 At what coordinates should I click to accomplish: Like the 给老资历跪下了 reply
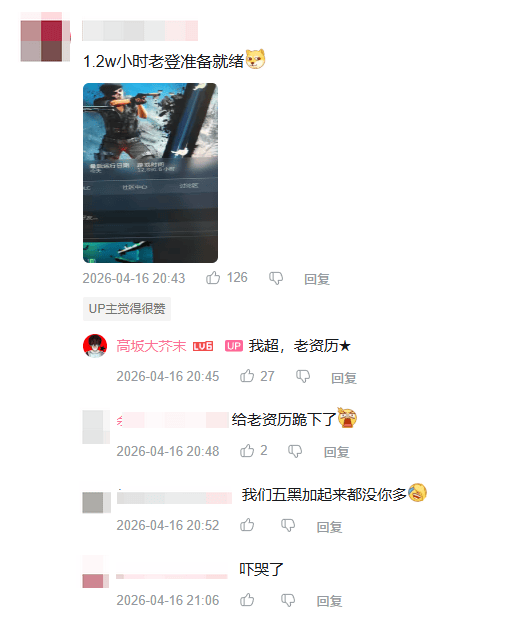(247, 451)
